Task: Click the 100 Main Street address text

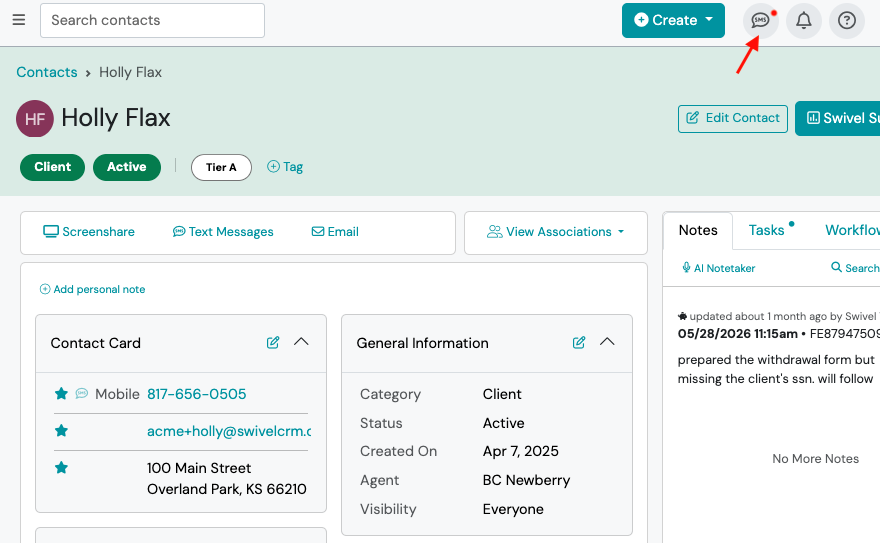Action: pos(227,478)
